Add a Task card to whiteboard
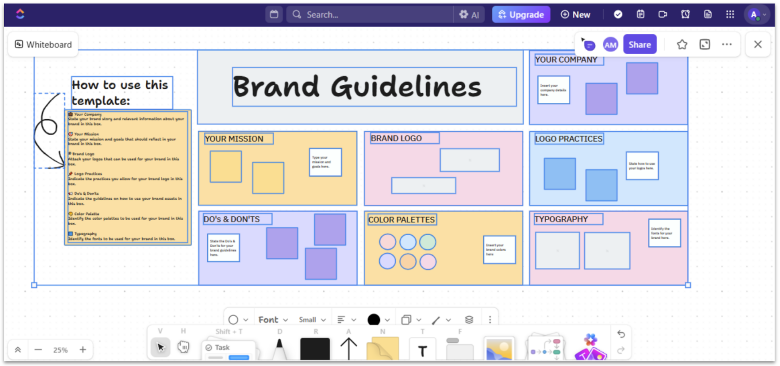This screenshot has height=366, width=780. (x=228, y=351)
